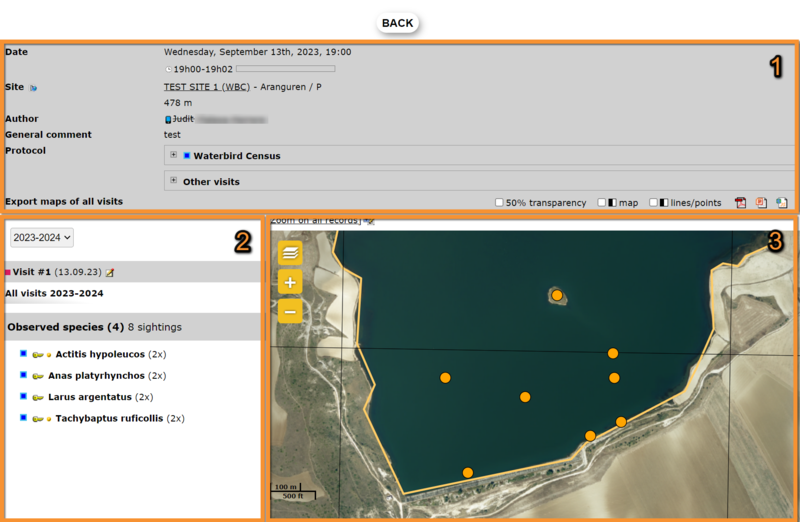
Task: Click the key icon of Actitis hypoleucos
Action: [x=38, y=355]
